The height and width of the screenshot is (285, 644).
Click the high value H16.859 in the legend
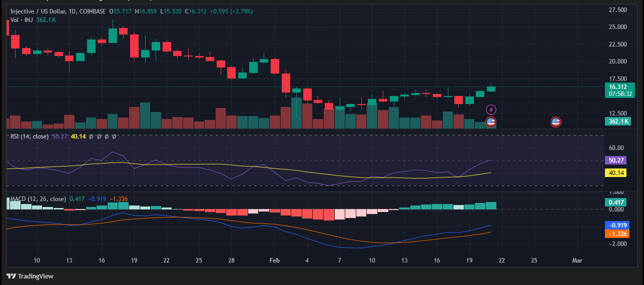coord(147,11)
